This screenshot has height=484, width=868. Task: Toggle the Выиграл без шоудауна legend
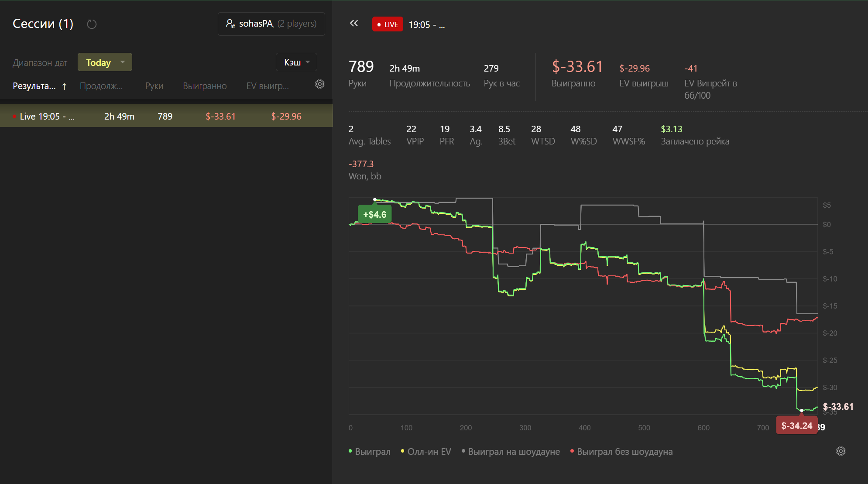621,452
